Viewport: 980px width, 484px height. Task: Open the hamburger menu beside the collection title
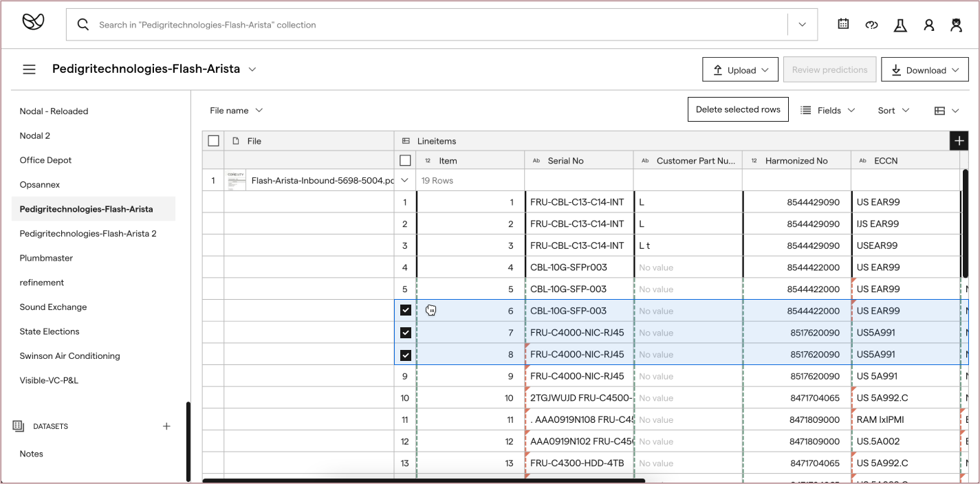pyautogui.click(x=29, y=69)
